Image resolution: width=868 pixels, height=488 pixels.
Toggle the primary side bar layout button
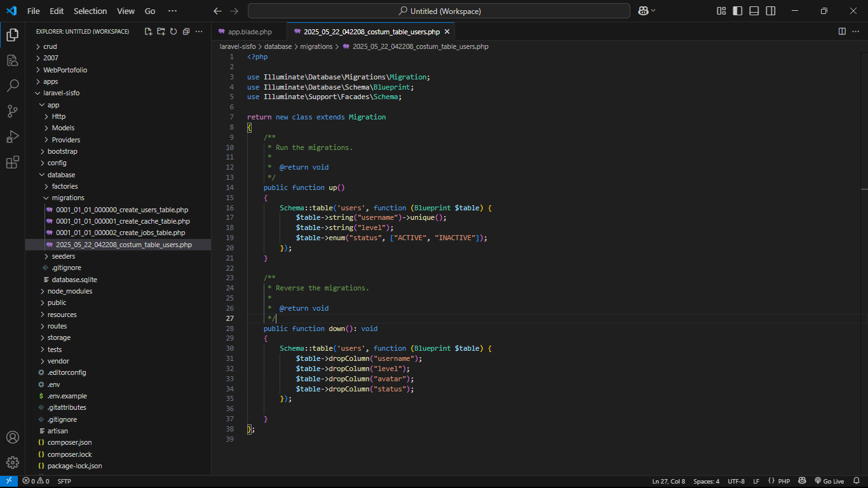click(x=738, y=11)
